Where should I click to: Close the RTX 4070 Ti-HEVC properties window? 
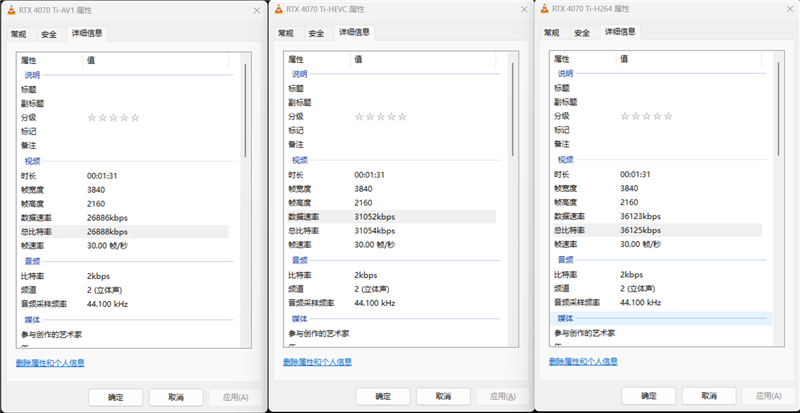pyautogui.click(x=522, y=10)
